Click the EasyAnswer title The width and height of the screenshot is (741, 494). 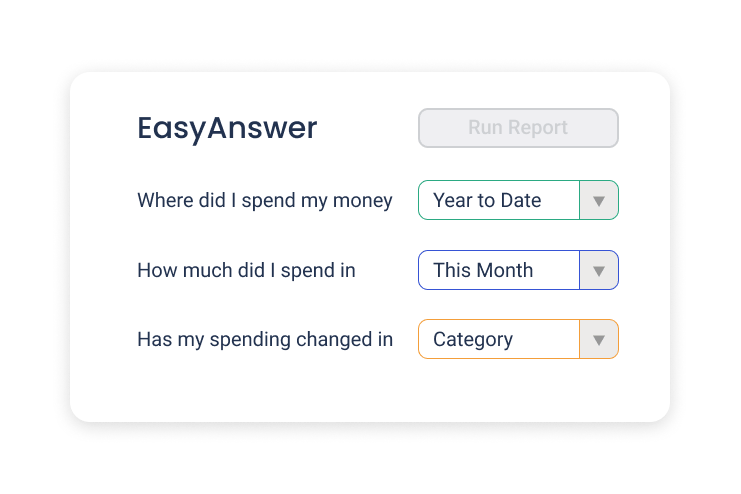(x=227, y=128)
